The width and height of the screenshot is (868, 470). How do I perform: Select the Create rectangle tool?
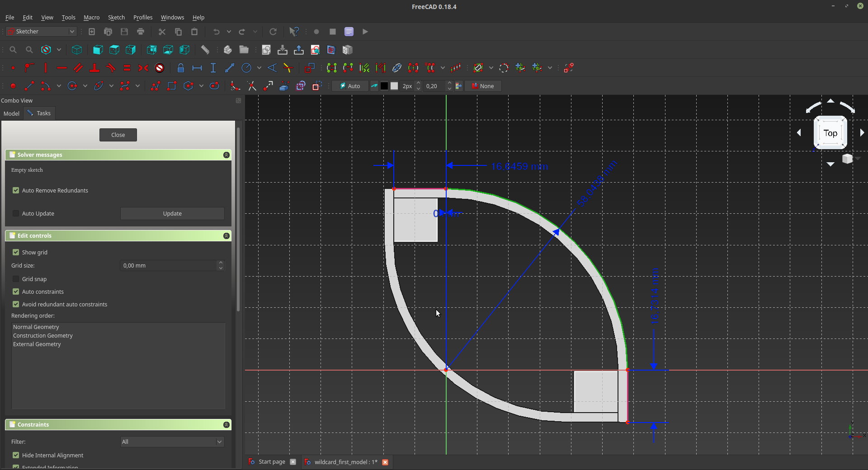172,86
